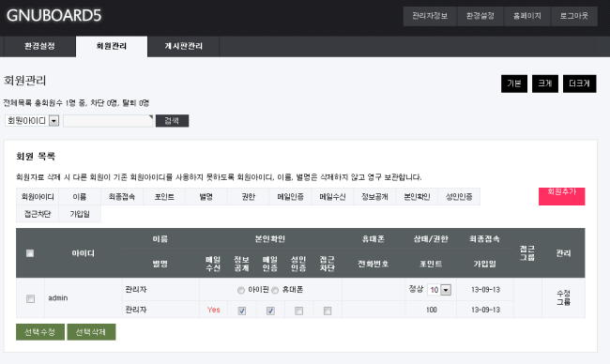Sort list by 이름
This screenshot has width=610, height=364.
coord(80,197)
